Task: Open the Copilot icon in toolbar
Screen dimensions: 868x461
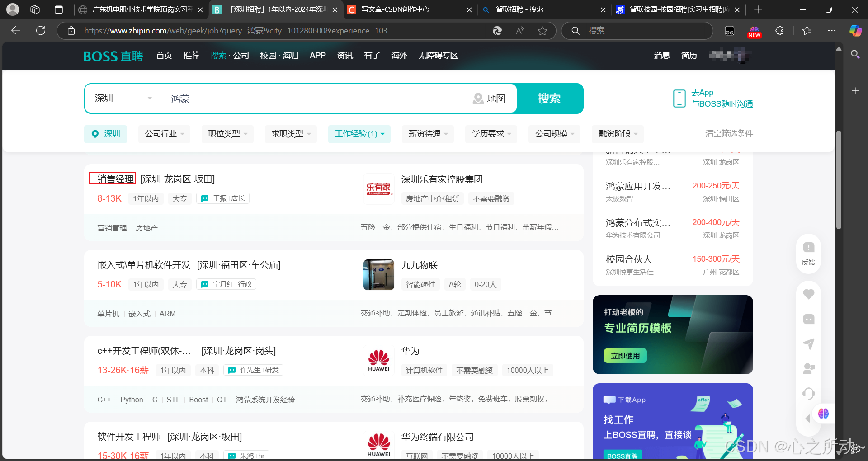Action: click(x=855, y=31)
